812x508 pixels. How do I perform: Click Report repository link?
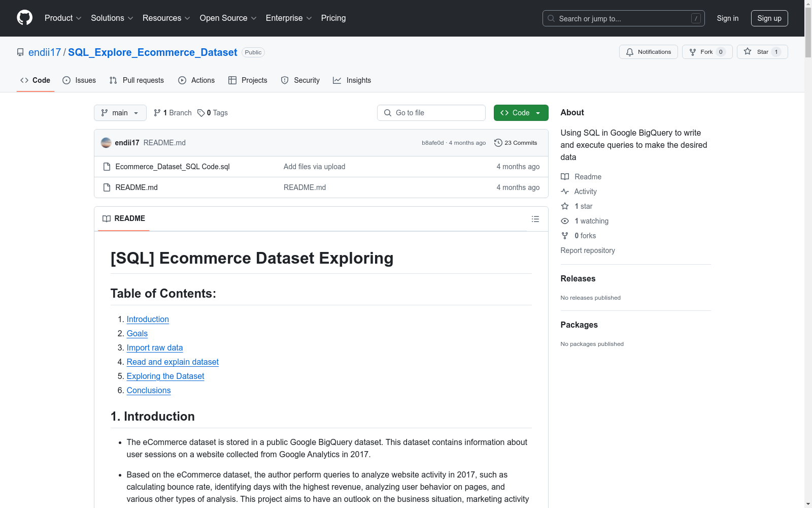click(588, 250)
